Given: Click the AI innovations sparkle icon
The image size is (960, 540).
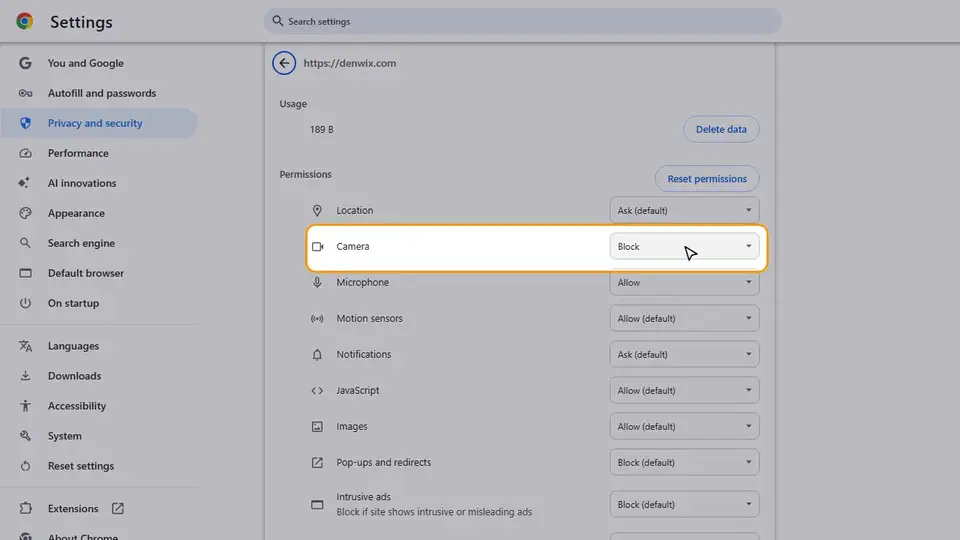Looking at the screenshot, I should pos(24,183).
